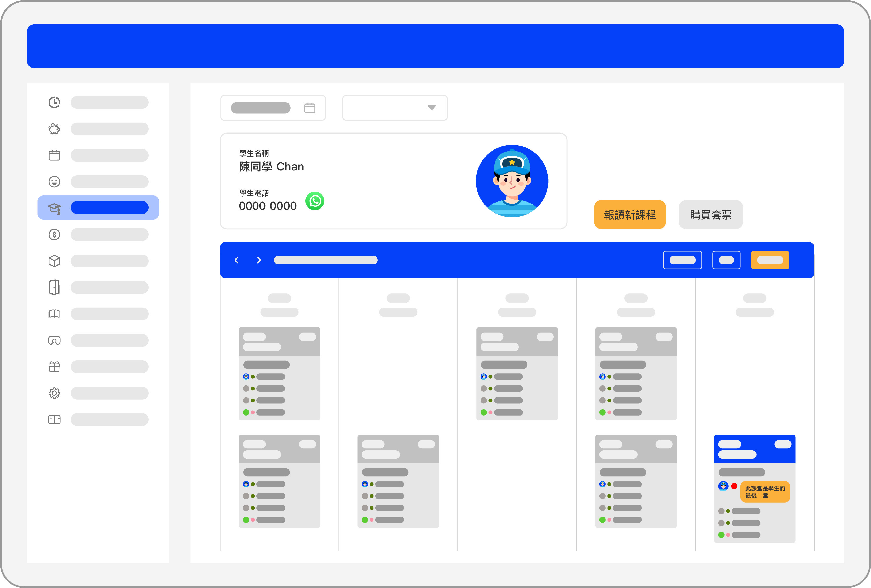Select the piggy bank sidebar icon

(54, 129)
